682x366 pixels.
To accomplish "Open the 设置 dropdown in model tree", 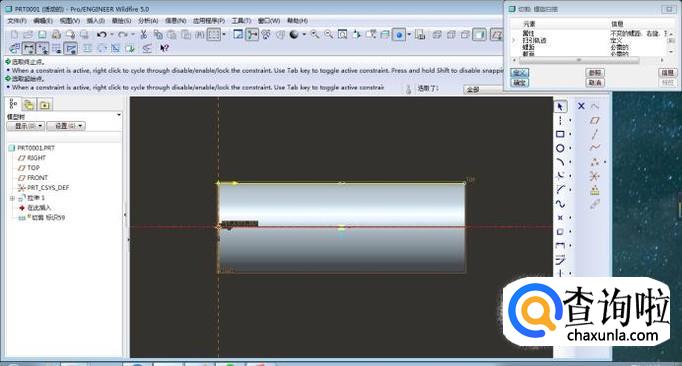I will (66, 126).
